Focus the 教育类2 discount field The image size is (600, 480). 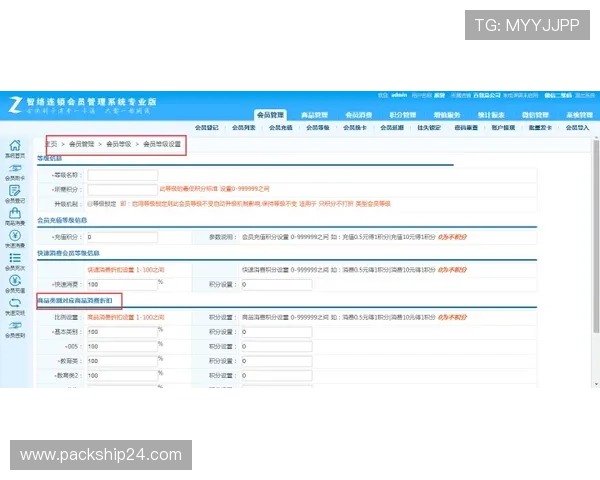pyautogui.click(x=122, y=376)
